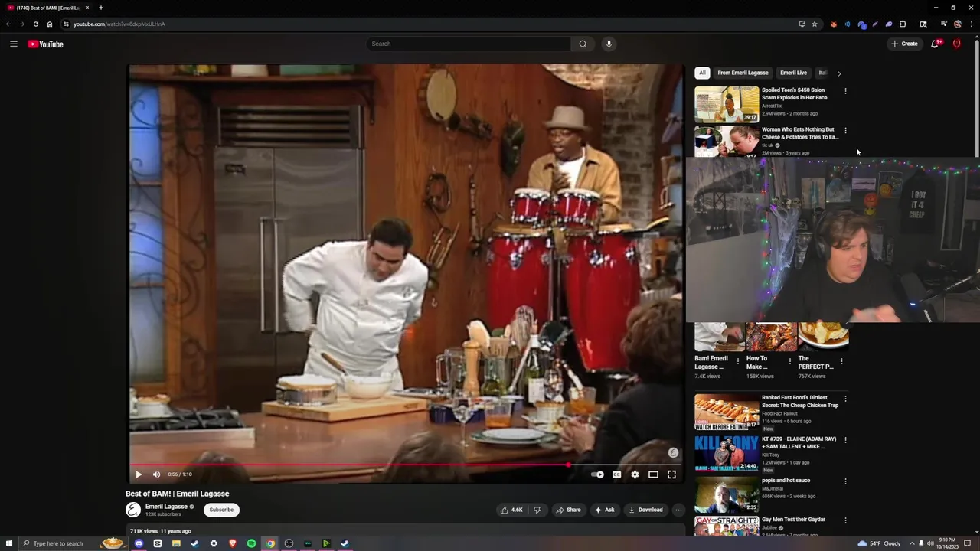The height and width of the screenshot is (551, 980).
Task: Open the Chrome install-app icon in address bar
Action: click(x=802, y=24)
